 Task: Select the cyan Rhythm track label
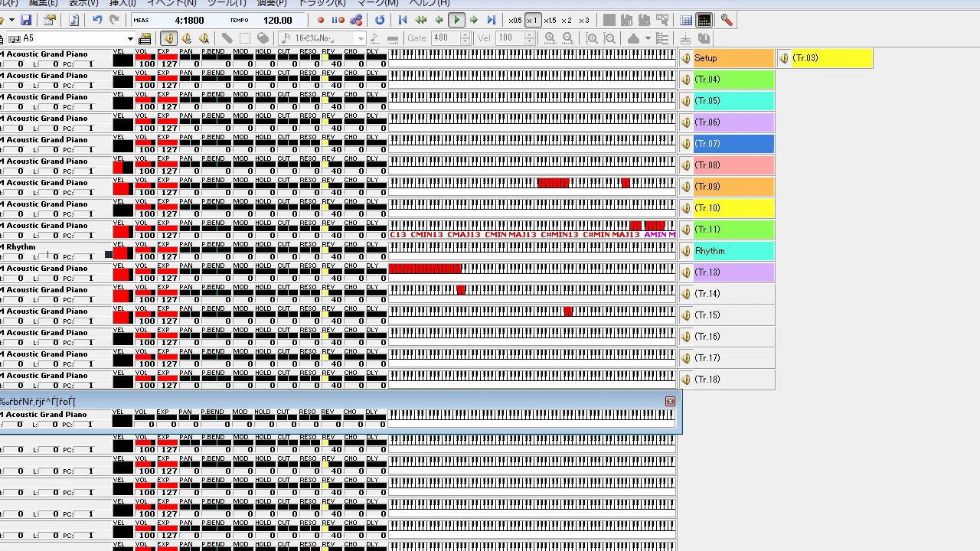pos(733,251)
